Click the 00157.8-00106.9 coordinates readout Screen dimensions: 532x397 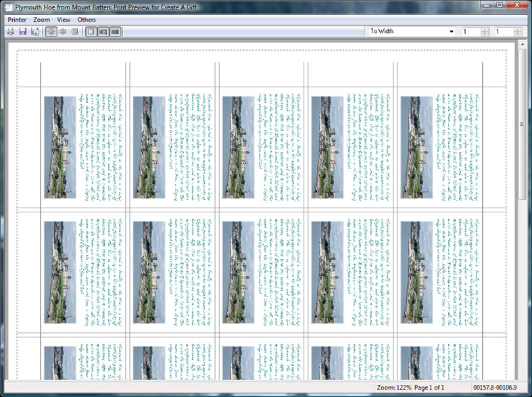coord(495,387)
